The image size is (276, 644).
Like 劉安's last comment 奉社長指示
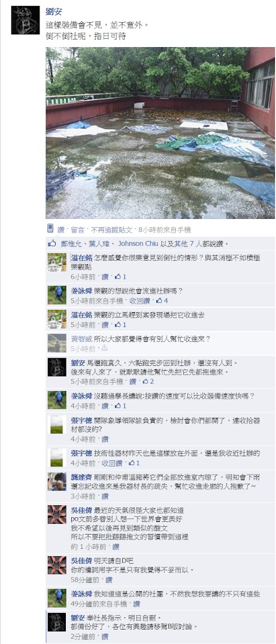tap(105, 636)
